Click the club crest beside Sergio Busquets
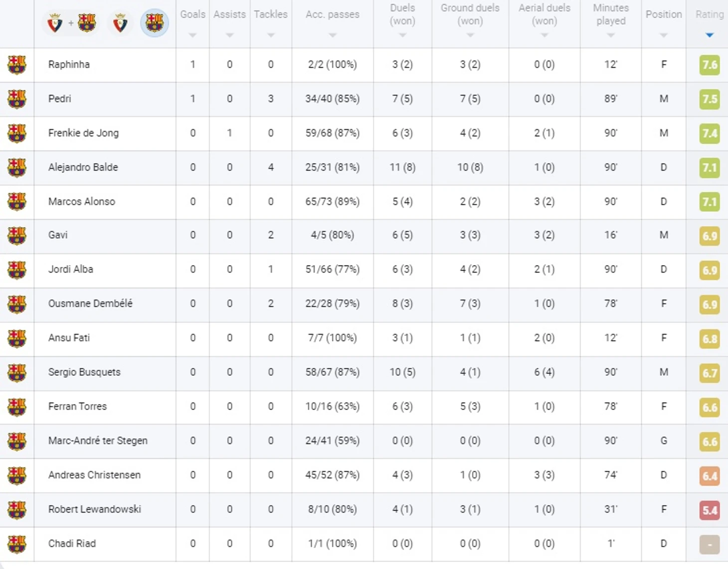Screen dimensions: 728x569 coord(17,372)
